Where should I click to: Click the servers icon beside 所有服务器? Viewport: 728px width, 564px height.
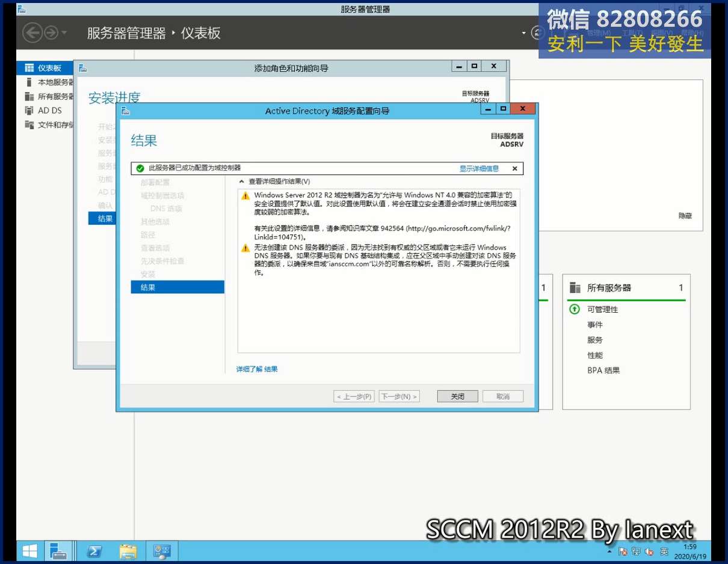point(29,96)
